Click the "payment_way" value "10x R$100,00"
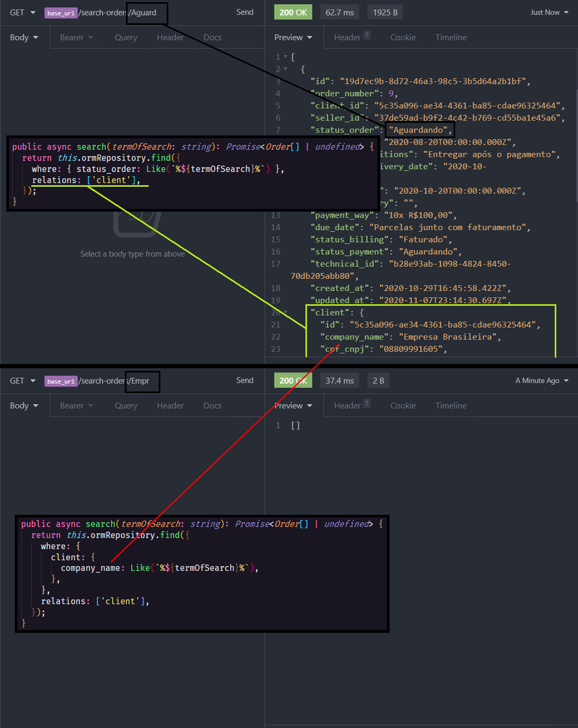 (418, 215)
